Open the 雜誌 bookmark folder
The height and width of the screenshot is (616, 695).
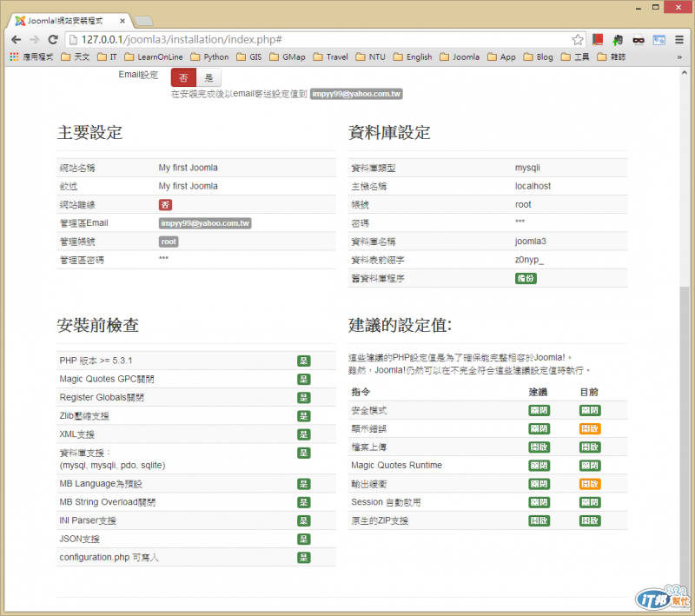612,56
